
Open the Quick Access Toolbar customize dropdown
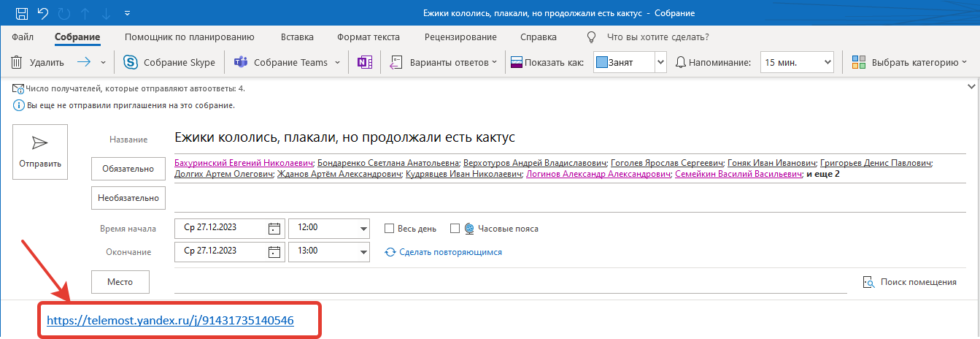(128, 13)
